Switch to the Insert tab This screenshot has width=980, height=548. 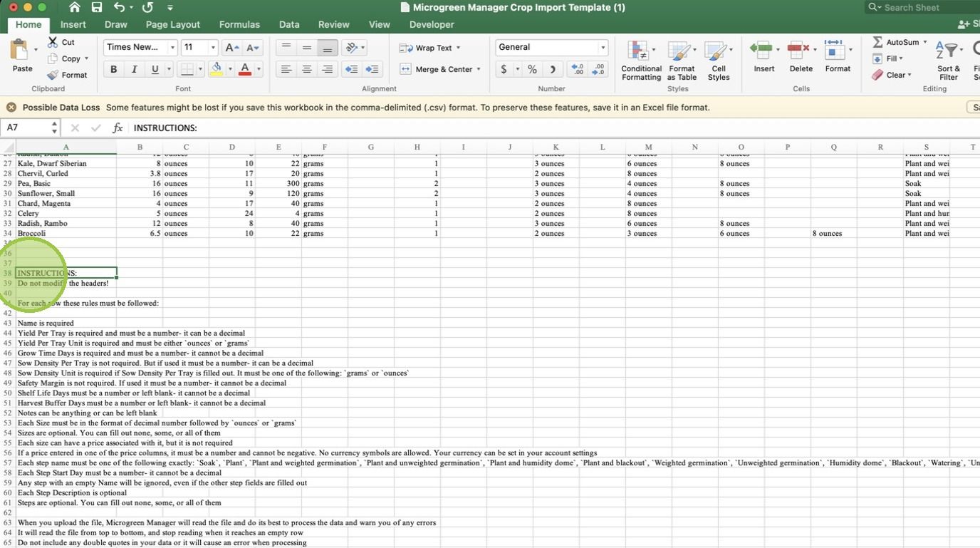click(x=73, y=24)
